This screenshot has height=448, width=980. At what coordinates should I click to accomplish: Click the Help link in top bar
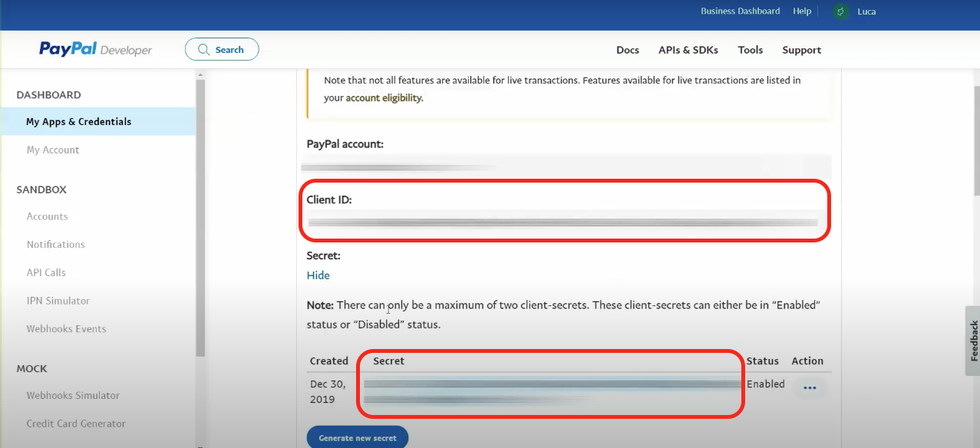[802, 12]
